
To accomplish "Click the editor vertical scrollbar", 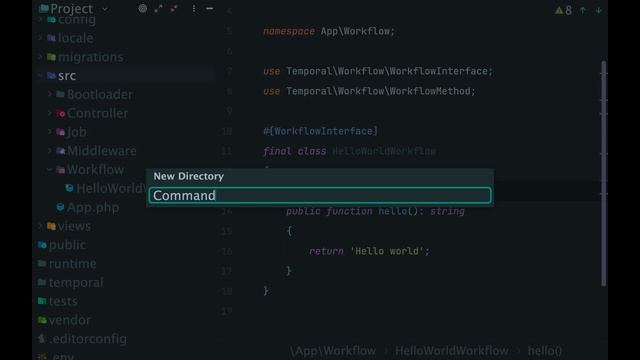I will [604, 173].
